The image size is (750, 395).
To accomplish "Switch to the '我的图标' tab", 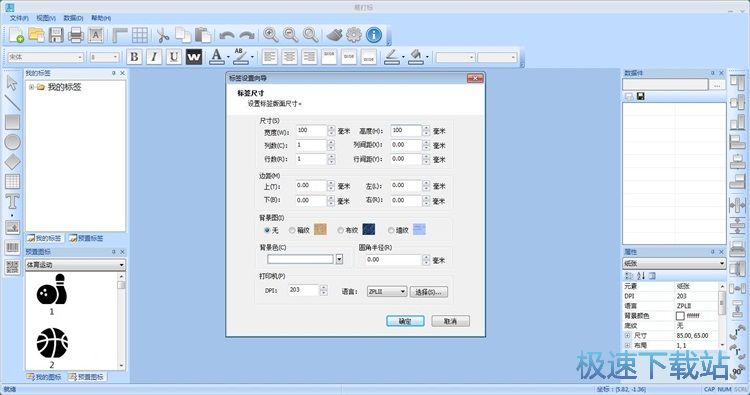I will pos(44,377).
